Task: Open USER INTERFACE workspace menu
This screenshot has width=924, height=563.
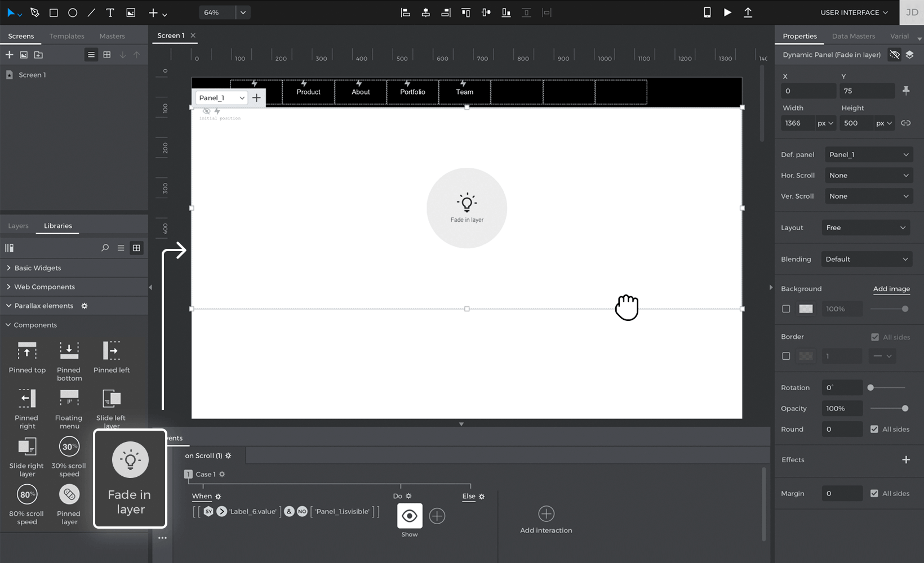Action: pyautogui.click(x=854, y=12)
